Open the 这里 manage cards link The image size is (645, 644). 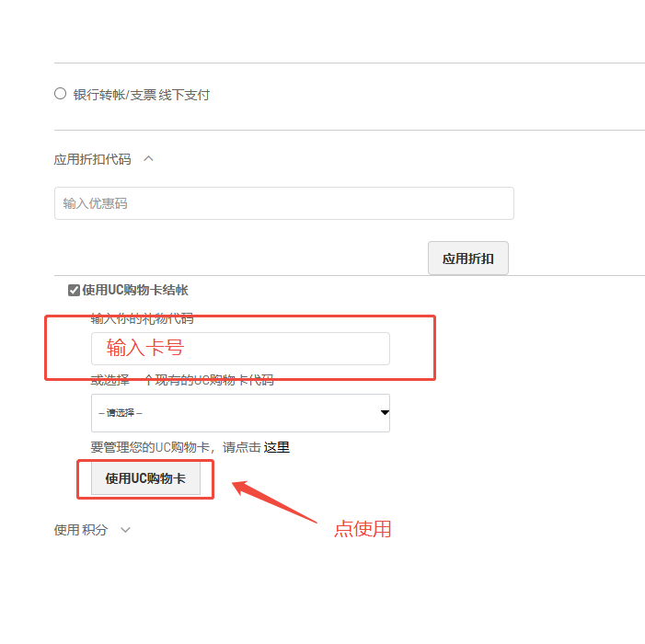point(277,448)
